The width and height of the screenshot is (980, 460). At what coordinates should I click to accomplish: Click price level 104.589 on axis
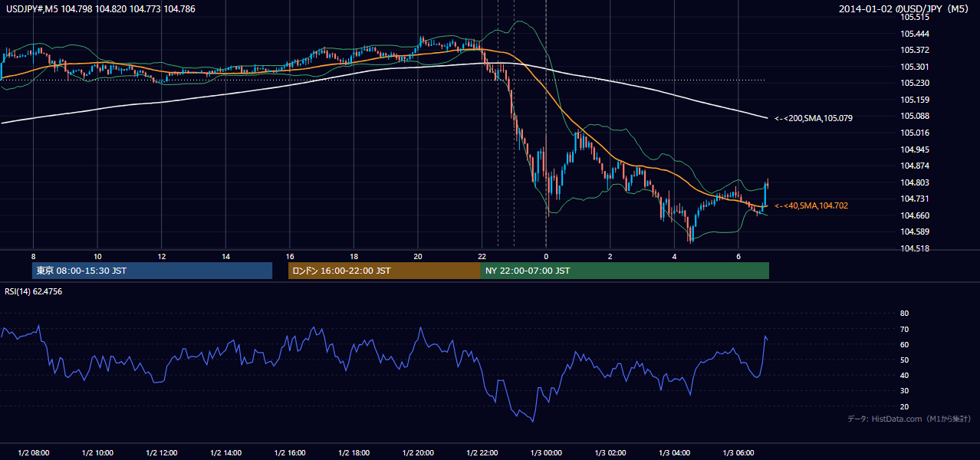coord(915,232)
